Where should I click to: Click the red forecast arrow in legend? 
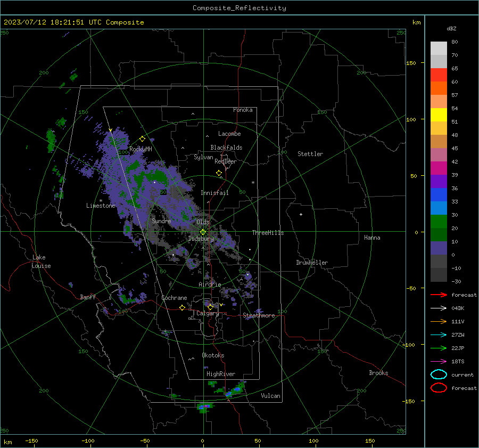(x=439, y=295)
